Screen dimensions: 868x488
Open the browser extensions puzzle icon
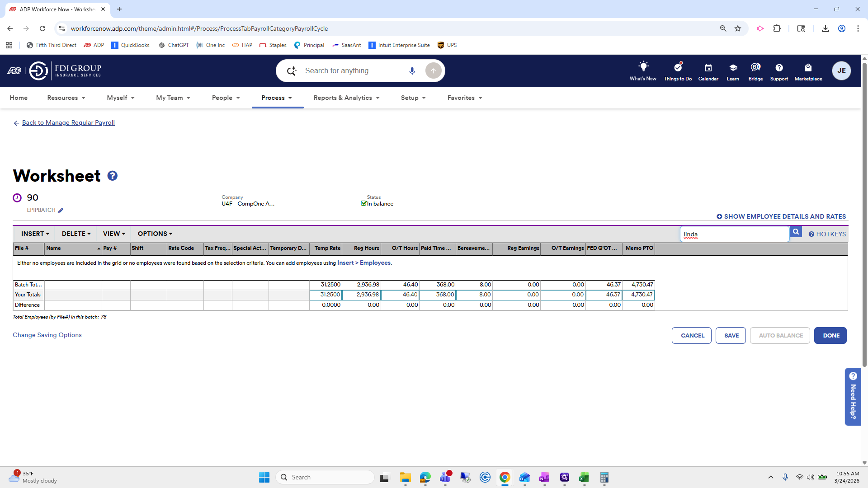(x=777, y=28)
